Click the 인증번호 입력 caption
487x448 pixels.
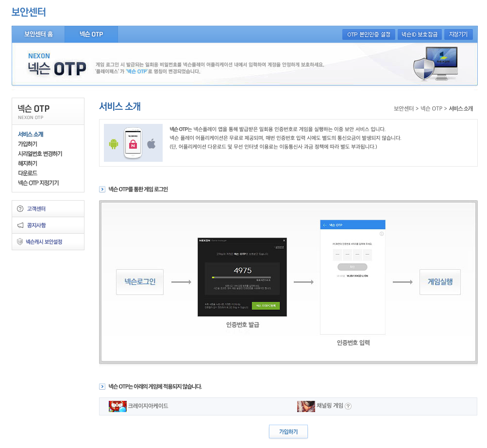click(353, 343)
